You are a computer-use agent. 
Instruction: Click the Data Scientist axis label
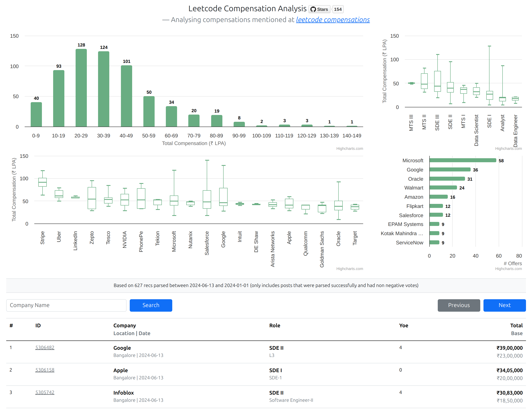tap(476, 130)
